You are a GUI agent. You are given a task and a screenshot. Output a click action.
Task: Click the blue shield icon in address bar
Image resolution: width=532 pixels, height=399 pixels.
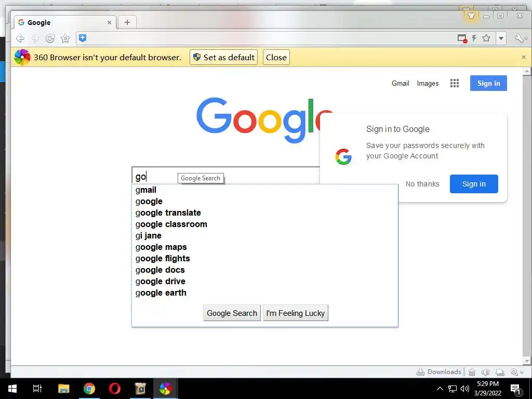(x=83, y=38)
